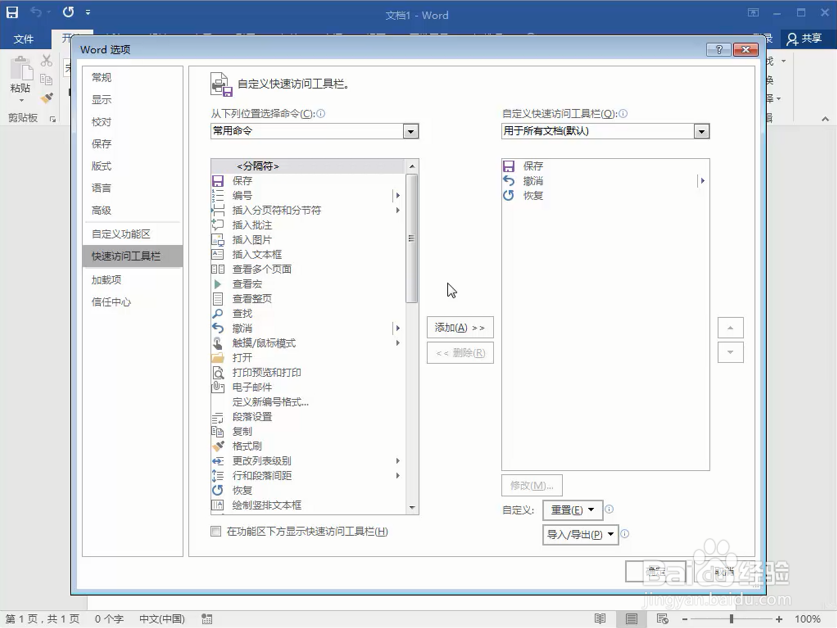Select the 格式刷 format painter icon in list
This screenshot has width=837, height=628.
click(218, 446)
